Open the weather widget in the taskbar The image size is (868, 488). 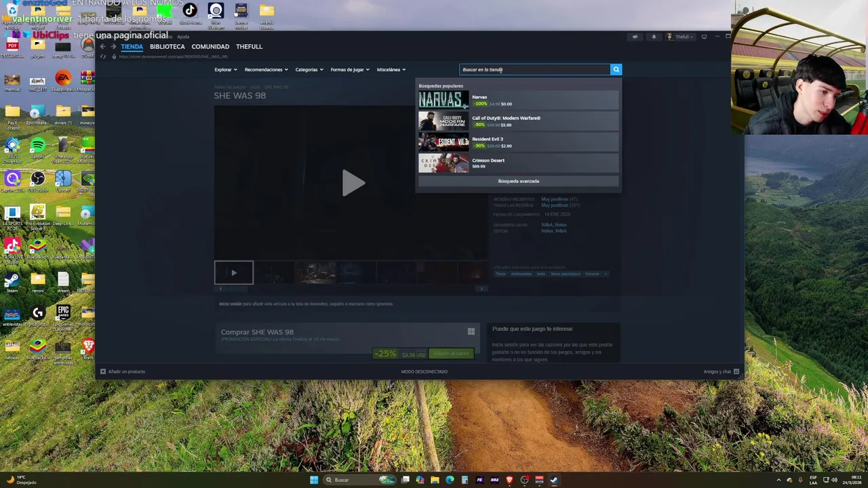click(20, 480)
